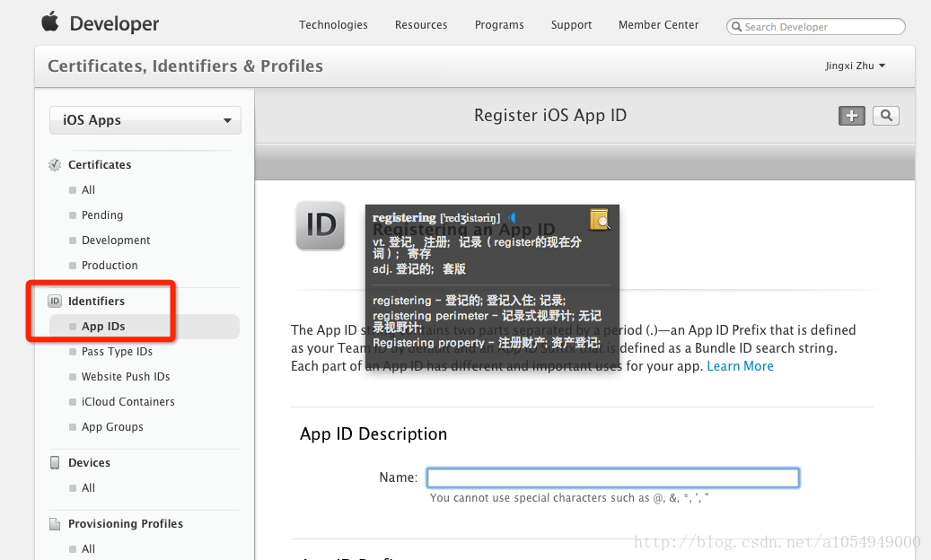Click the Certificates section icon
Viewport: 931px width, 560px height.
tap(55, 165)
